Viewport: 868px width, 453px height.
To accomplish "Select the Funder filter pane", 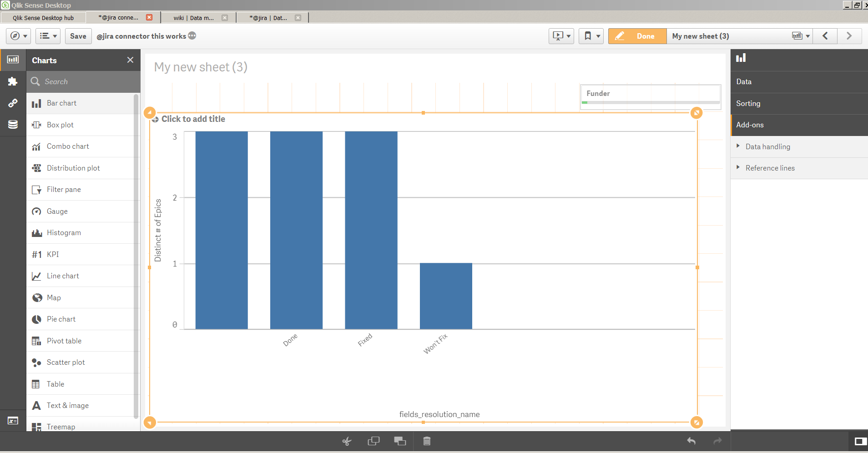I will [x=651, y=97].
